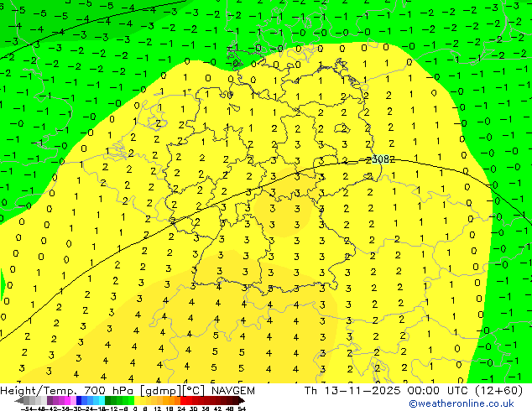Pick the cyan legend swatch above -18
The image size is (532, 411).
click(102, 401)
